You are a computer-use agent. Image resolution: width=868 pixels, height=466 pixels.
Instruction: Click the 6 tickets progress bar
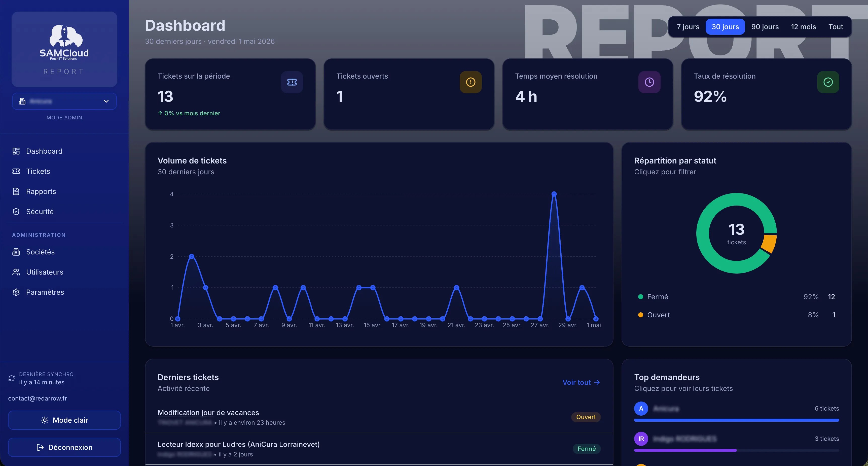click(x=736, y=420)
